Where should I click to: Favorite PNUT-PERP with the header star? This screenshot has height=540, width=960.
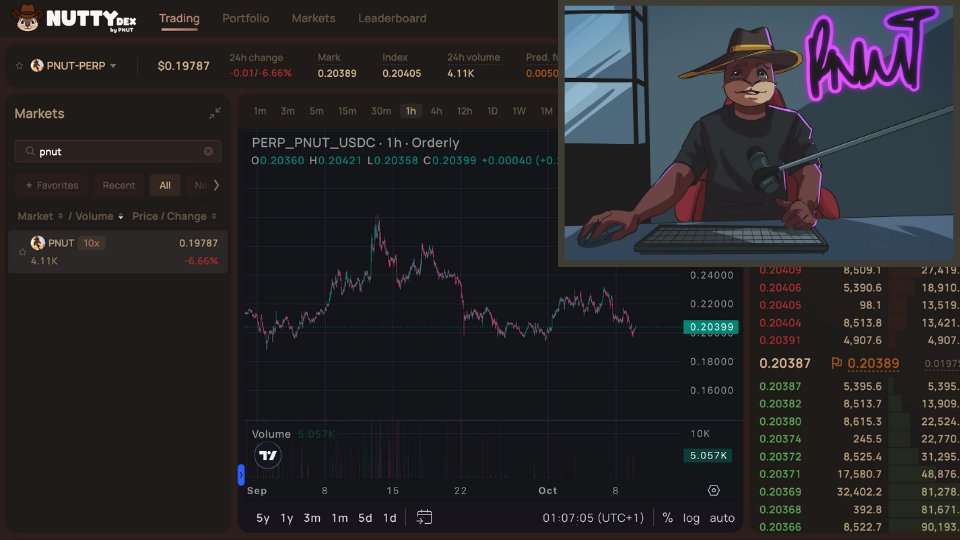[x=19, y=66]
